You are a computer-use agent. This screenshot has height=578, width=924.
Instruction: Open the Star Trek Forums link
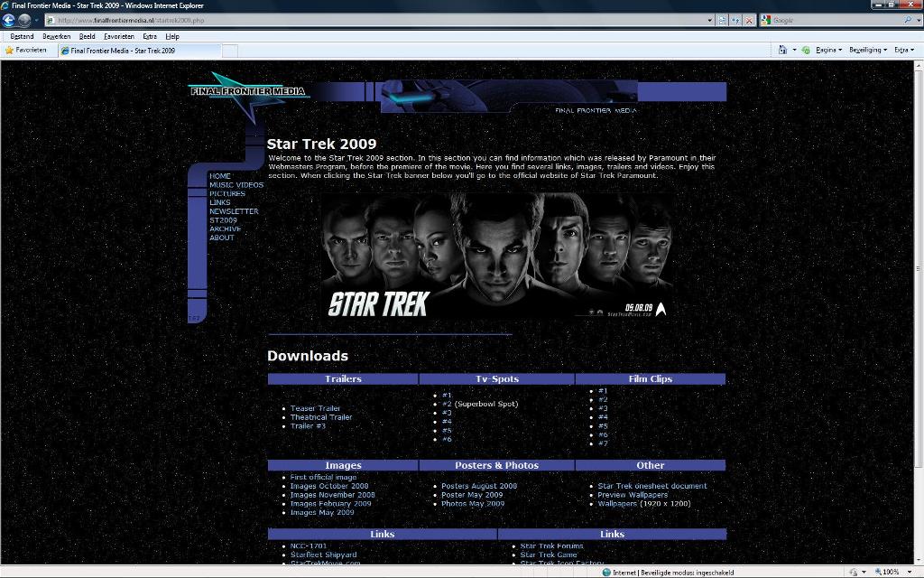coord(551,546)
